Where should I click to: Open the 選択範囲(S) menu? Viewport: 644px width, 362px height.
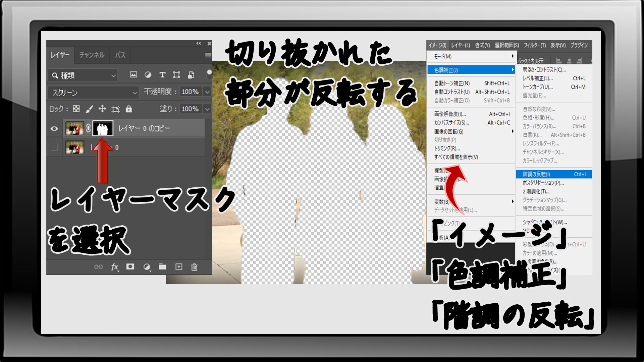point(506,45)
